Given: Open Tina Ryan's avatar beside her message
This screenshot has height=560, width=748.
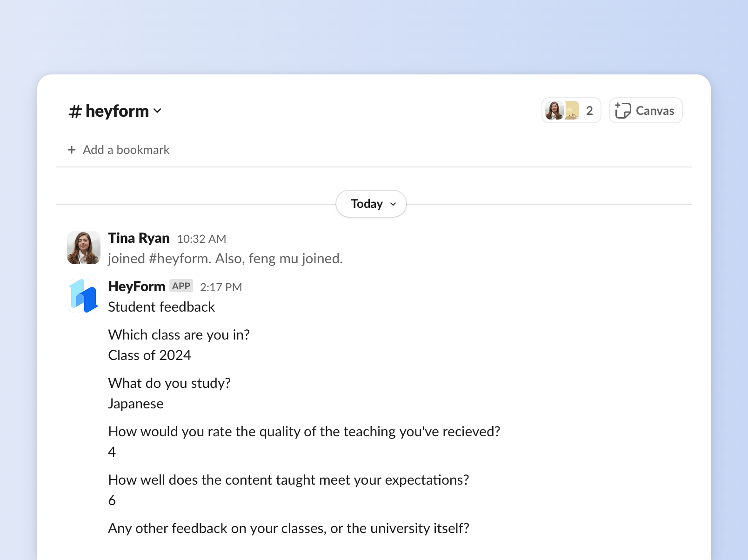Looking at the screenshot, I should (84, 247).
